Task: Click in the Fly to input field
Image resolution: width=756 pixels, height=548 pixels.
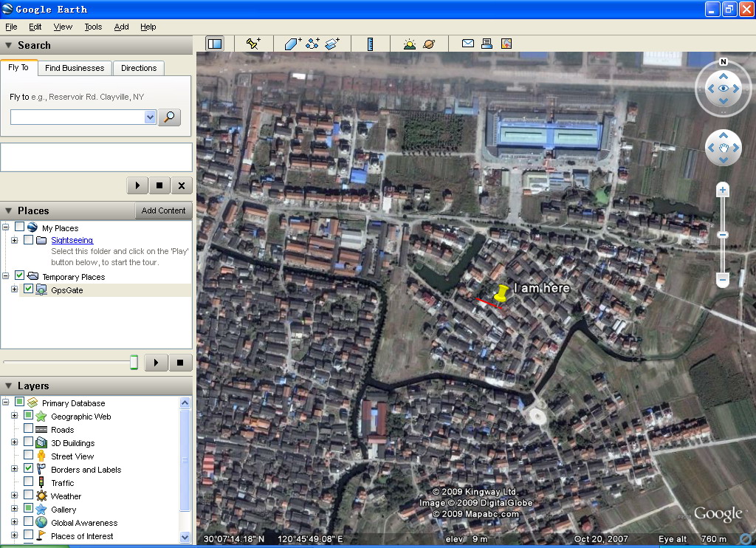Action: click(x=78, y=117)
